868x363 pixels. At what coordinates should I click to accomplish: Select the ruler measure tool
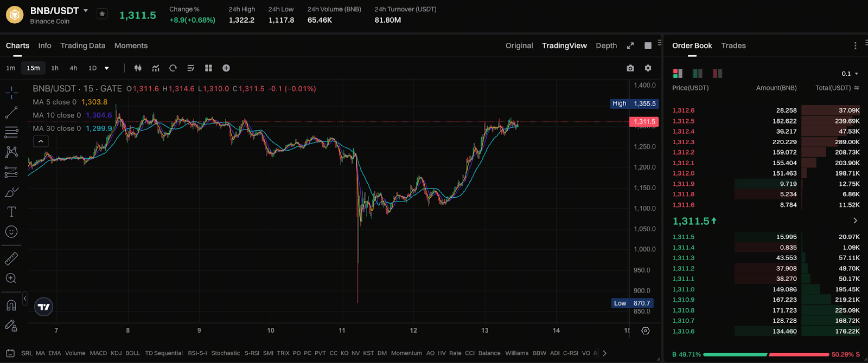pyautogui.click(x=11, y=258)
